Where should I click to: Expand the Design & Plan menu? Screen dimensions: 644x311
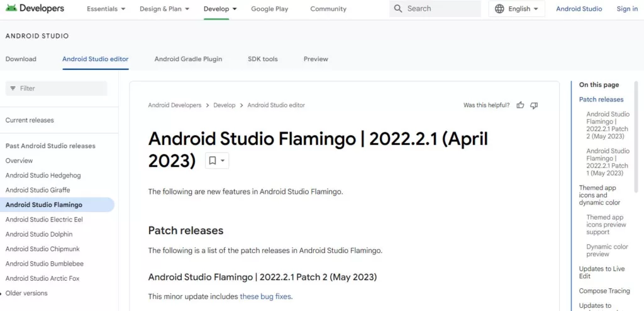(x=164, y=9)
